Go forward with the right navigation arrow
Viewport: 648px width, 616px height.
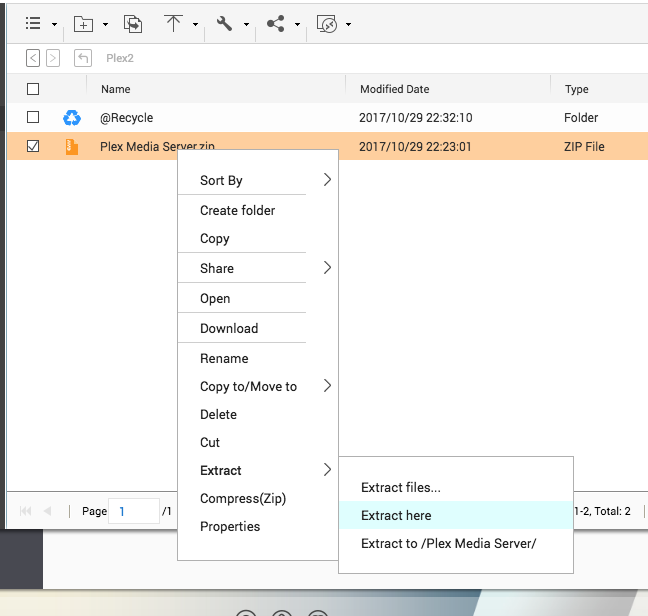[53, 58]
